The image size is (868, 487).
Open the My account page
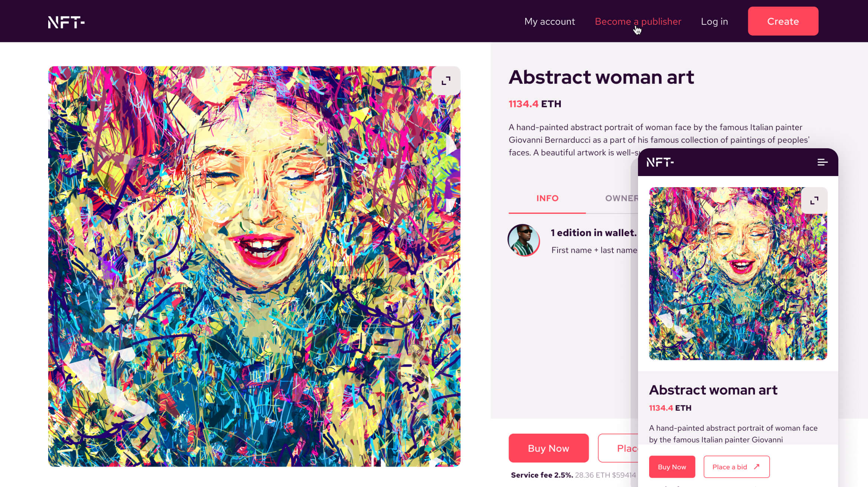tap(549, 21)
